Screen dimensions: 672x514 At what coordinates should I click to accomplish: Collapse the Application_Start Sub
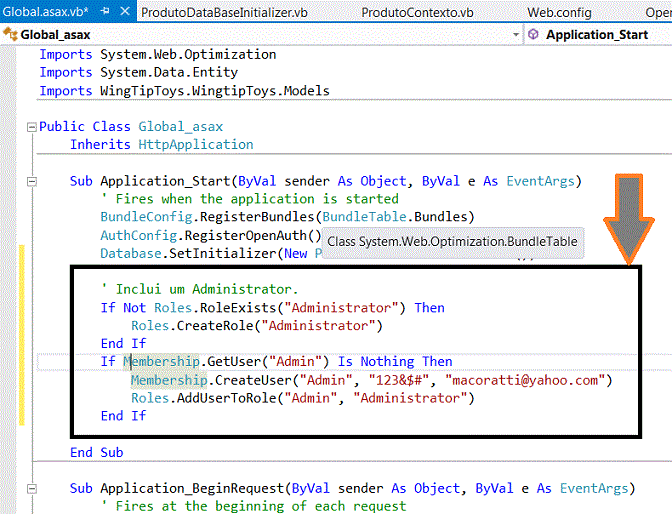tap(31, 182)
